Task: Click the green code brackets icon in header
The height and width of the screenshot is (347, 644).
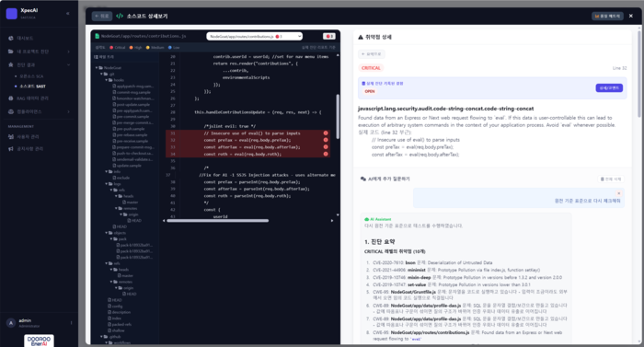Action: 120,16
